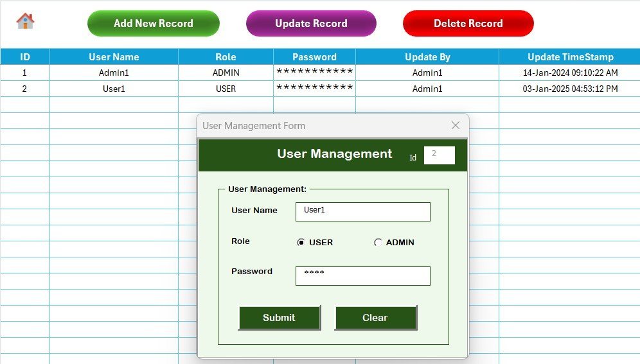
Task: Close the User Management Form dialog
Action: [x=456, y=125]
